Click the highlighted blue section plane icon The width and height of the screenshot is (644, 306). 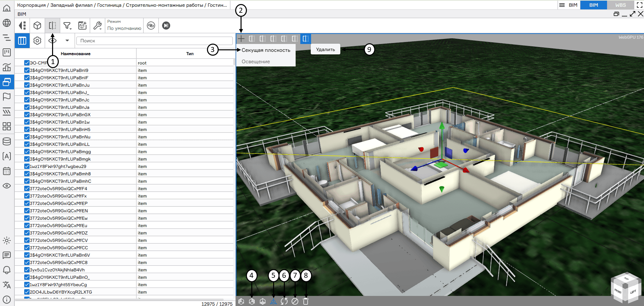coord(305,39)
